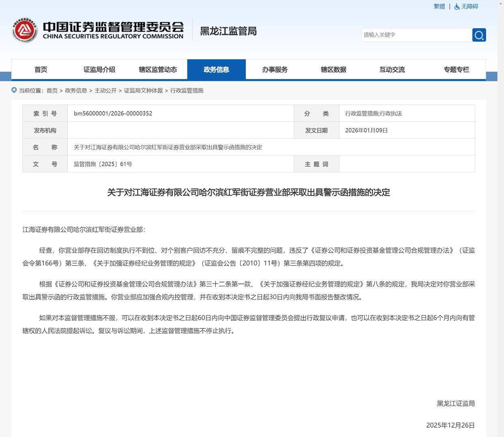504x437 pixels.
Task: Click 首页 in the breadcrumb trail
Action: coord(52,90)
